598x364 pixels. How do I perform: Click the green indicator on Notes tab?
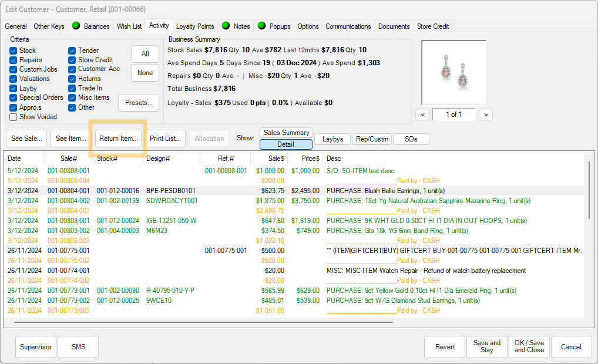pyautogui.click(x=226, y=26)
